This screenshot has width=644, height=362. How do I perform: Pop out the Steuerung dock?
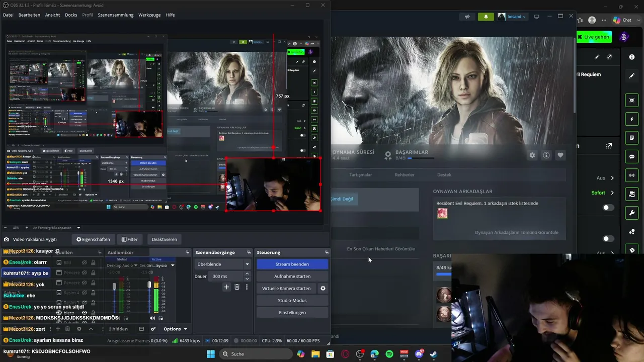327,252
